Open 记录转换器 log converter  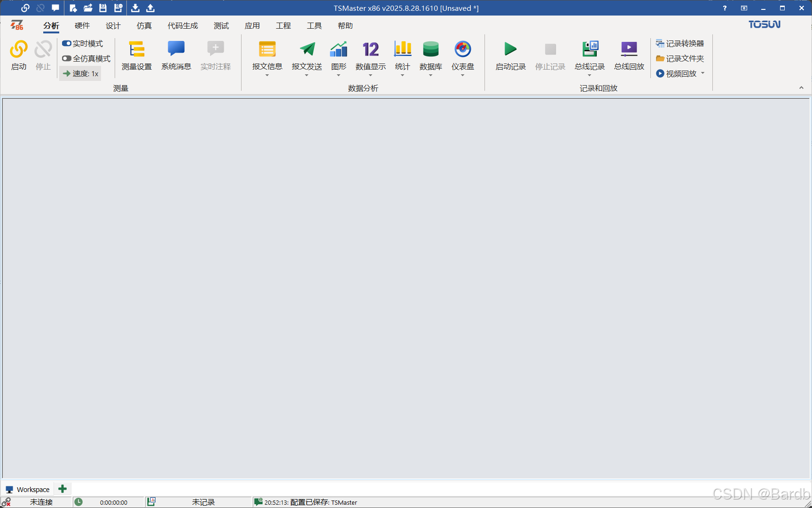[x=680, y=43]
